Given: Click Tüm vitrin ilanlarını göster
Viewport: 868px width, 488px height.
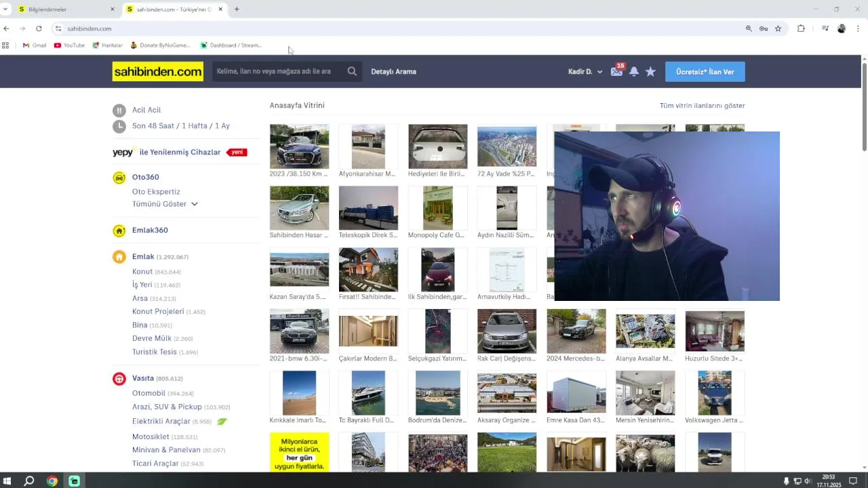Looking at the screenshot, I should point(702,106).
